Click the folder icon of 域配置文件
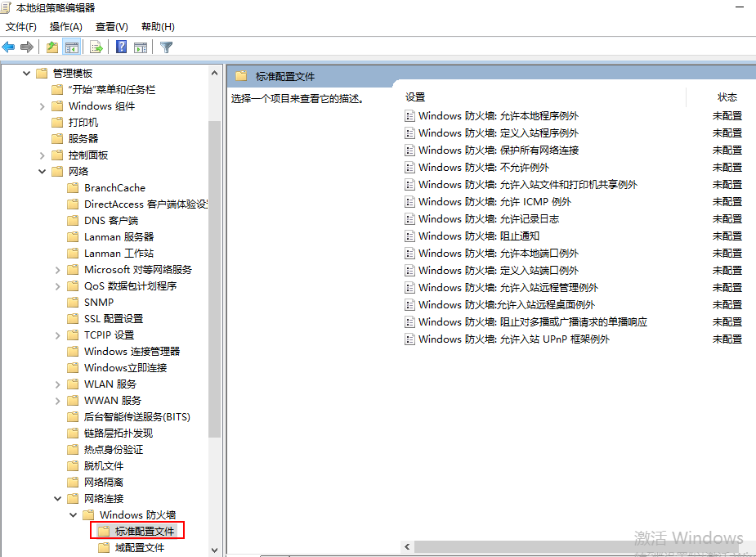This screenshot has width=756, height=557. click(104, 548)
